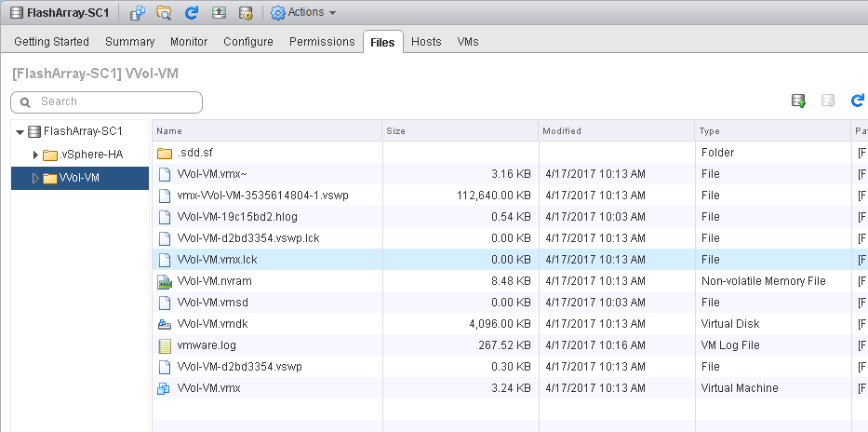The width and height of the screenshot is (868, 432).
Task: Click the grayed download file icon
Action: click(x=828, y=101)
